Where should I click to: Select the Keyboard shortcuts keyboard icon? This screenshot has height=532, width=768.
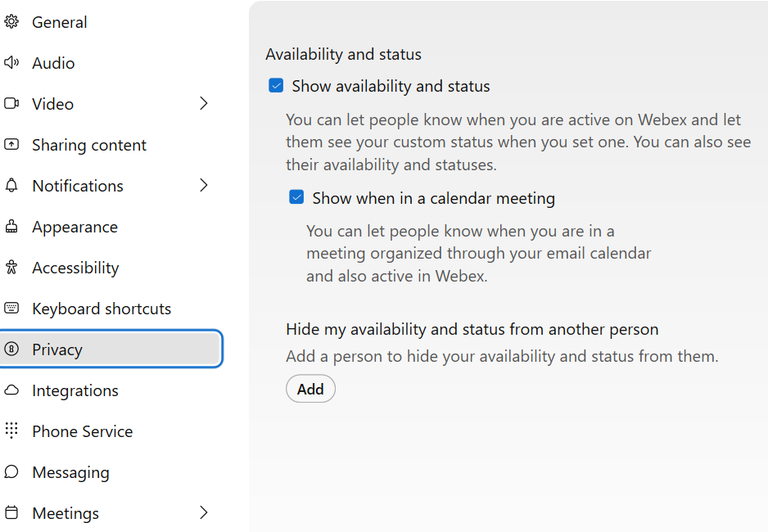coord(12,309)
